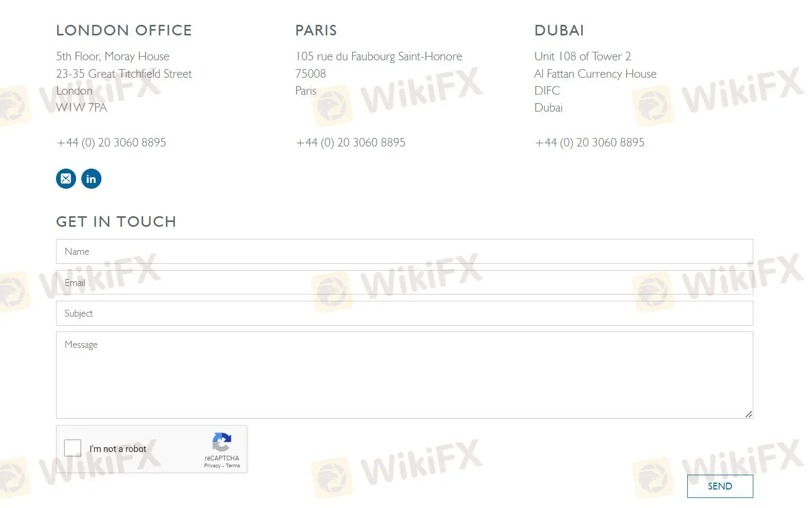
Task: Click the SEND button
Action: tap(720, 486)
